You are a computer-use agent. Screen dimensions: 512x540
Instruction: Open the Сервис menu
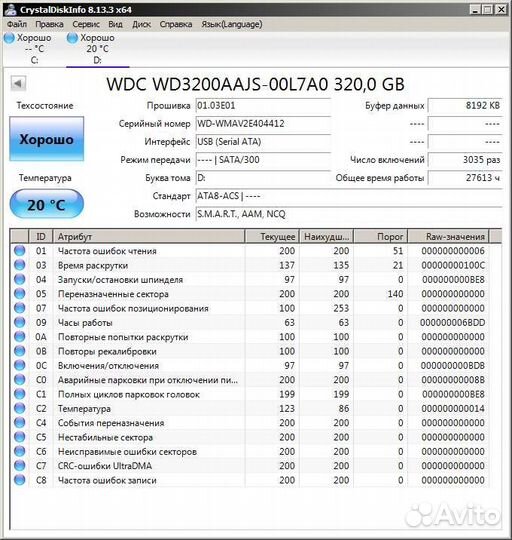pyautogui.click(x=86, y=24)
